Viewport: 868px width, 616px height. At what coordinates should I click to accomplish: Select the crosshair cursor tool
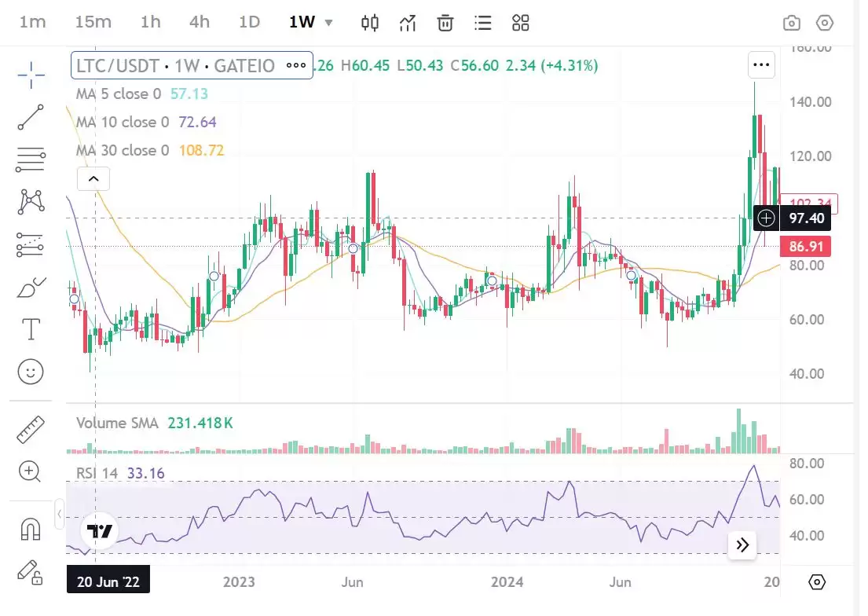click(31, 76)
